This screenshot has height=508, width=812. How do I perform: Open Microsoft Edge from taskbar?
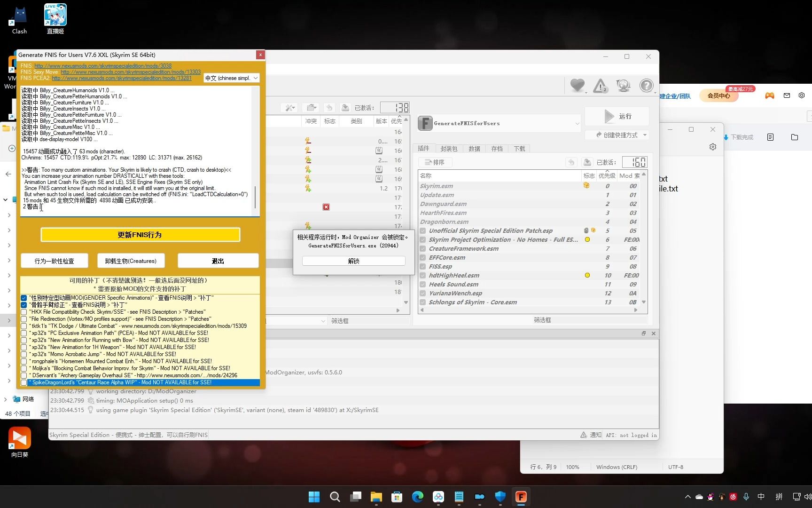pyautogui.click(x=417, y=497)
